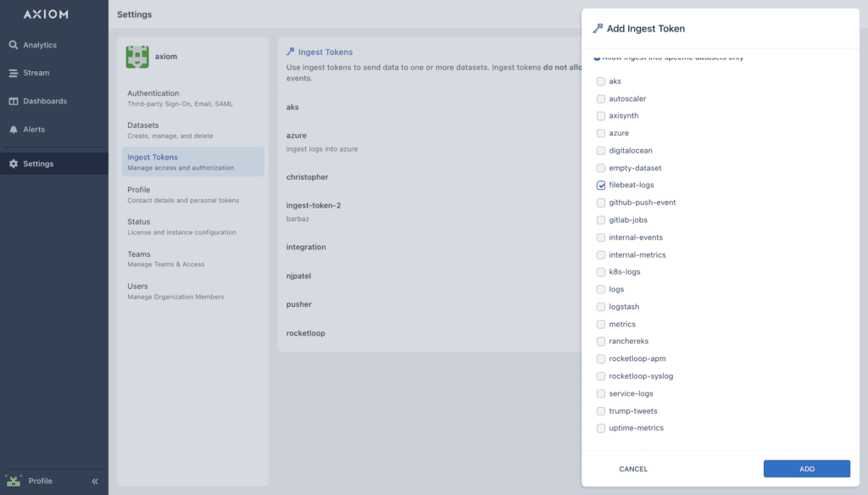Viewport: 868px width, 495px height.
Task: Uncheck the filebeat-logs checkbox
Action: click(x=601, y=185)
